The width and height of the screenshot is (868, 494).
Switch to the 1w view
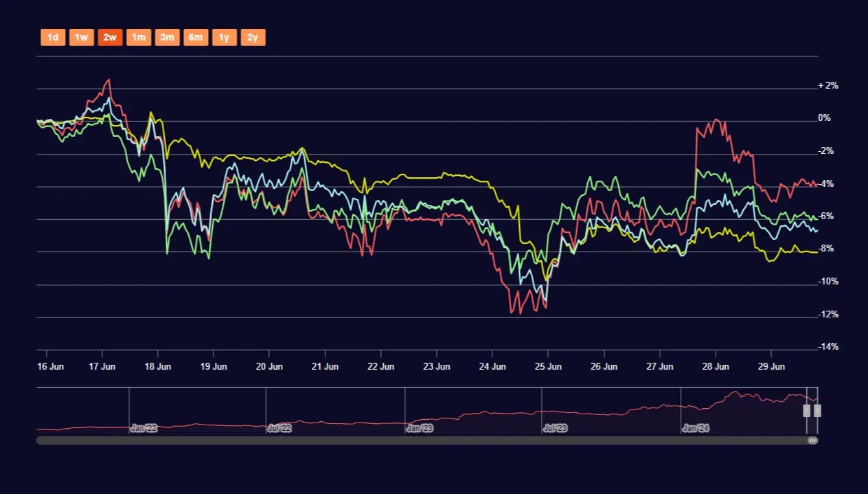tap(81, 37)
